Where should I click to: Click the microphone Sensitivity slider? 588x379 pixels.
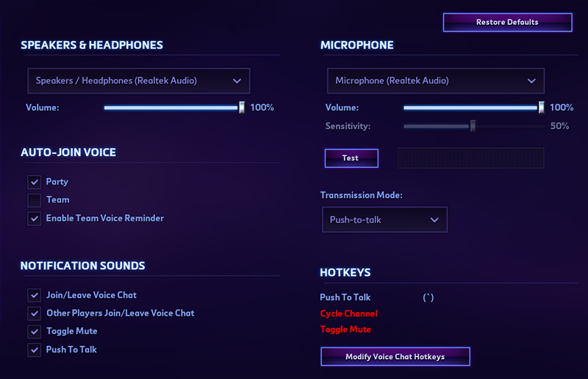(x=473, y=126)
